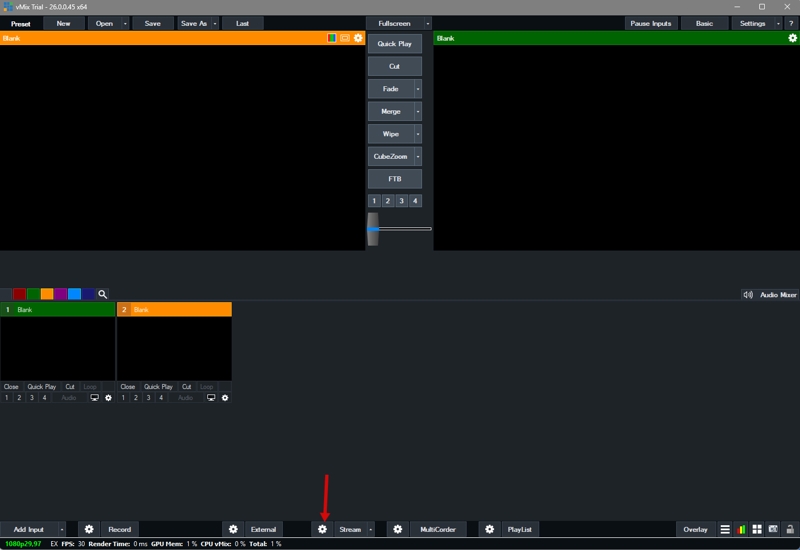Toggle Pause Inputs

click(x=651, y=23)
